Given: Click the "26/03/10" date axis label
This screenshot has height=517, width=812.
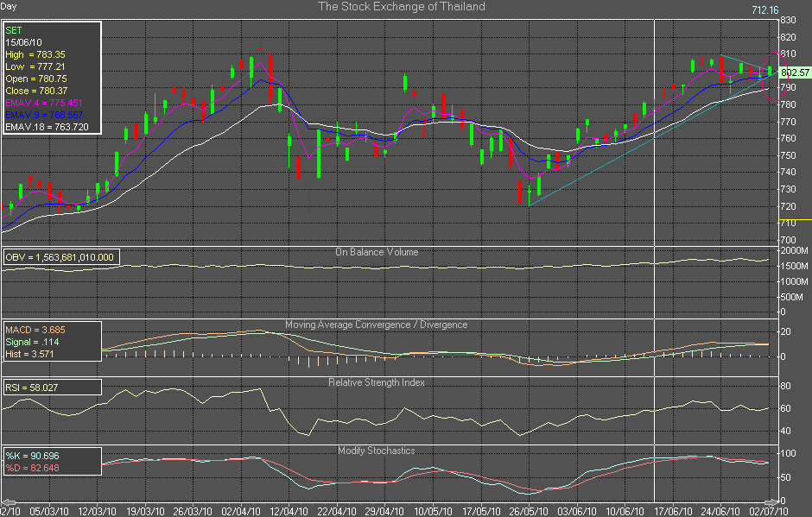Looking at the screenshot, I should (x=193, y=511).
